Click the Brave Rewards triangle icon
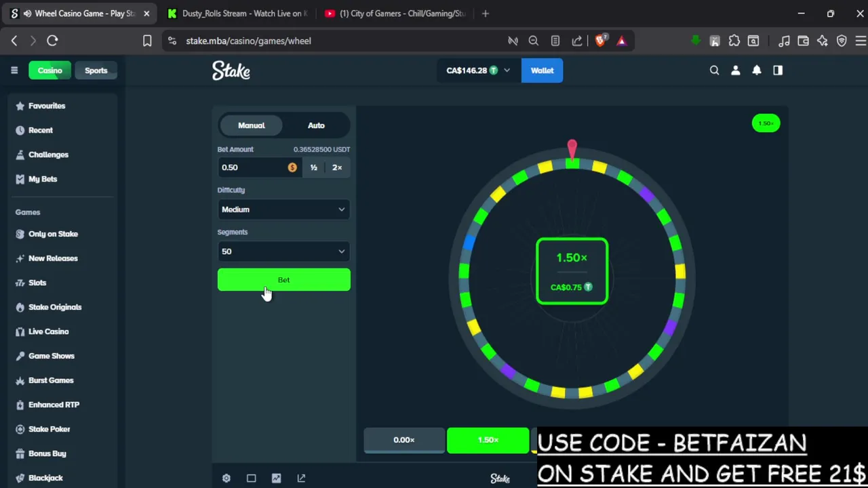The width and height of the screenshot is (868, 488). (x=621, y=41)
